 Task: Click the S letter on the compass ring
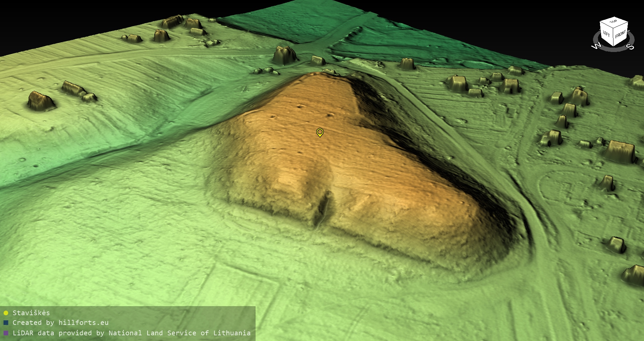(631, 47)
